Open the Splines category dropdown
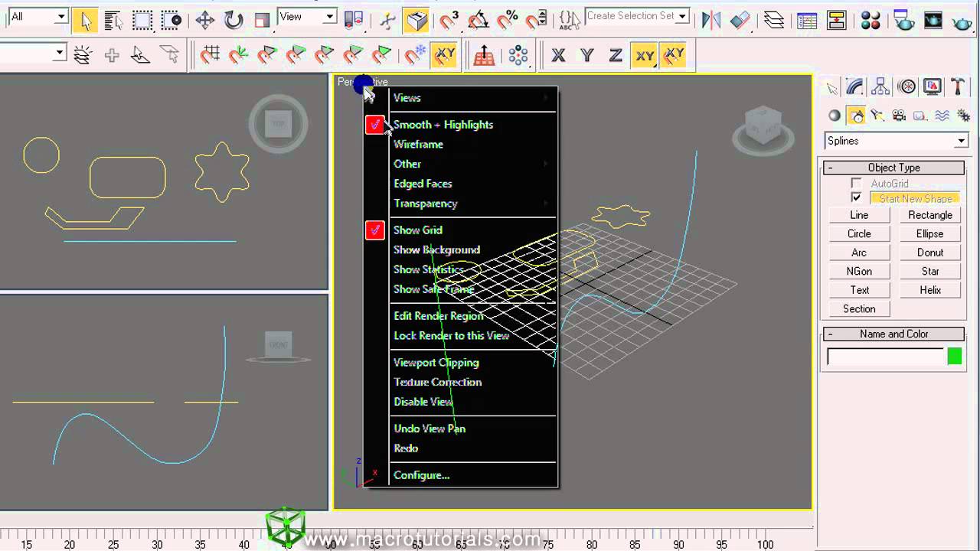 click(x=896, y=141)
